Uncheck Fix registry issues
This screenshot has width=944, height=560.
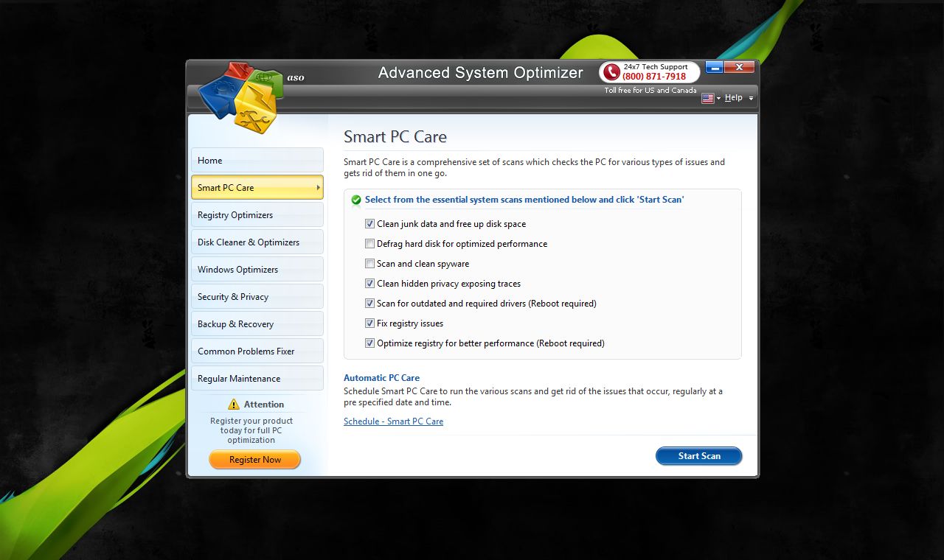tap(370, 323)
